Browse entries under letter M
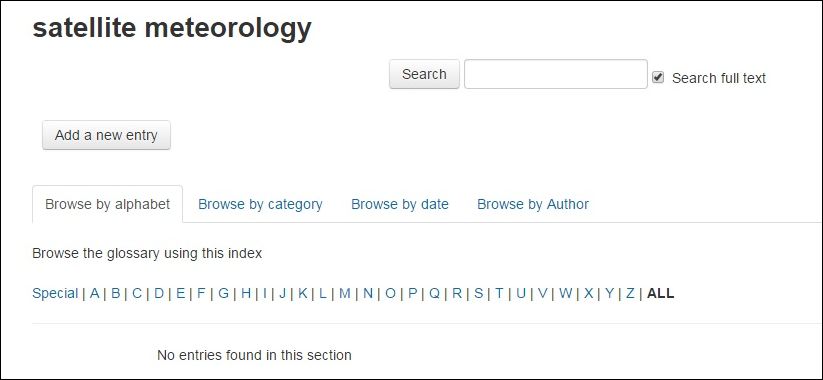The width and height of the screenshot is (823, 380). pyautogui.click(x=344, y=293)
